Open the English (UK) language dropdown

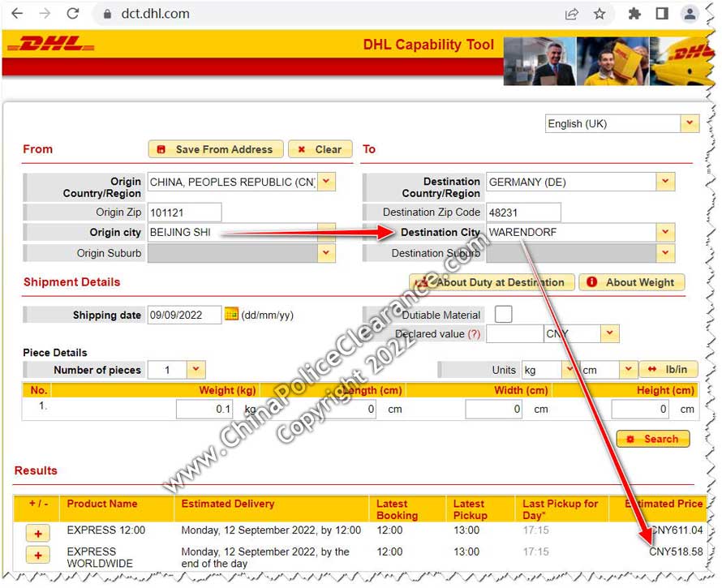[x=690, y=123]
